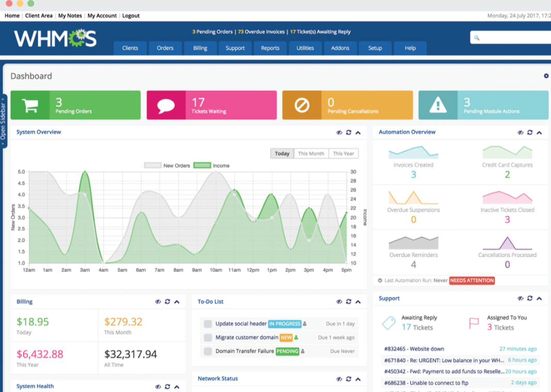The height and width of the screenshot is (392, 551).
Task: Click the Overdue Reminders sparkline chart
Action: (x=413, y=243)
